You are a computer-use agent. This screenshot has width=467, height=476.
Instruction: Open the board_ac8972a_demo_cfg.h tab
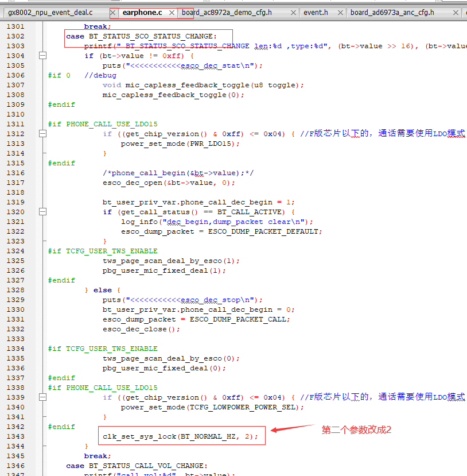click(227, 13)
